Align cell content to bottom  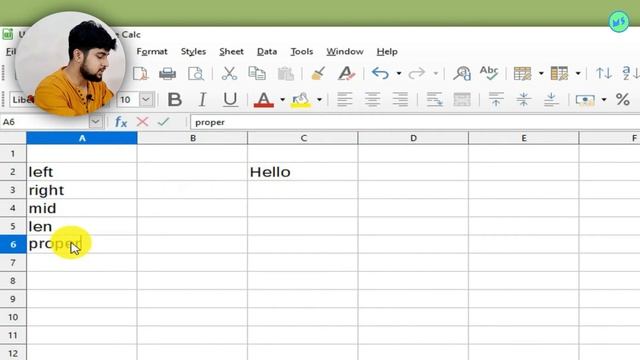coord(551,100)
